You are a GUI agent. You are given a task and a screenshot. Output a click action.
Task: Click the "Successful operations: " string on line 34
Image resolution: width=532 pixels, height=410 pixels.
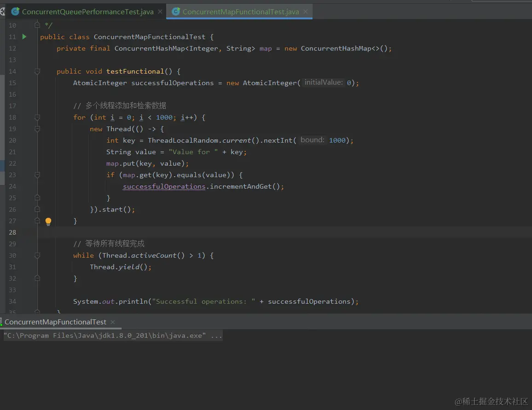point(203,301)
